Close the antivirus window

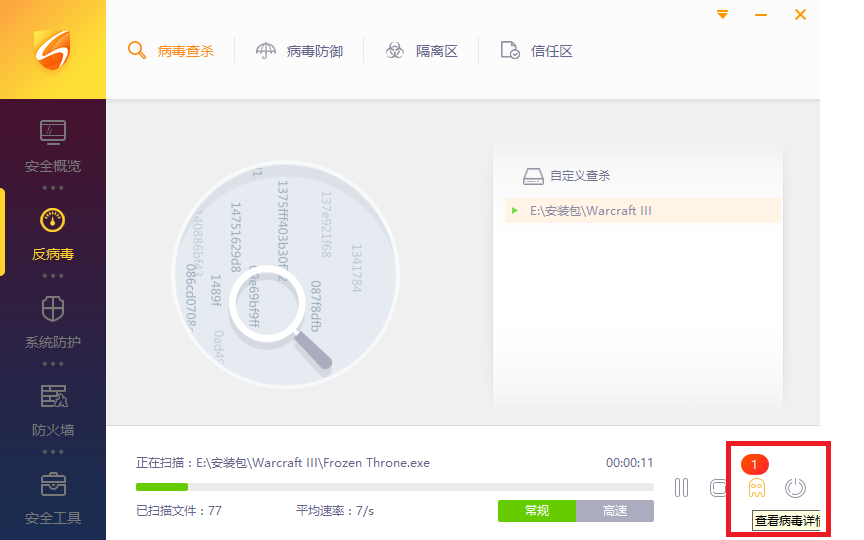click(x=801, y=14)
